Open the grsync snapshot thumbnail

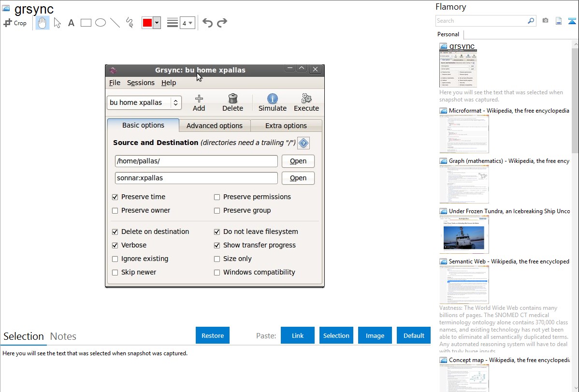pyautogui.click(x=458, y=69)
